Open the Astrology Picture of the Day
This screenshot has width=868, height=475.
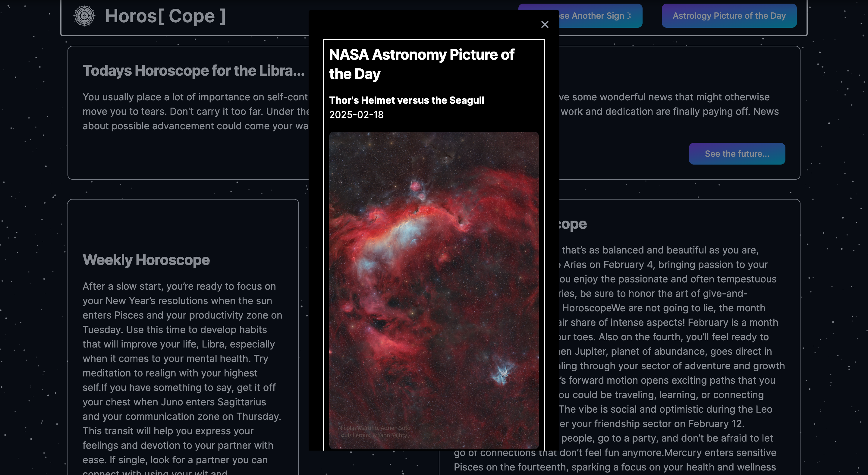pos(729,15)
